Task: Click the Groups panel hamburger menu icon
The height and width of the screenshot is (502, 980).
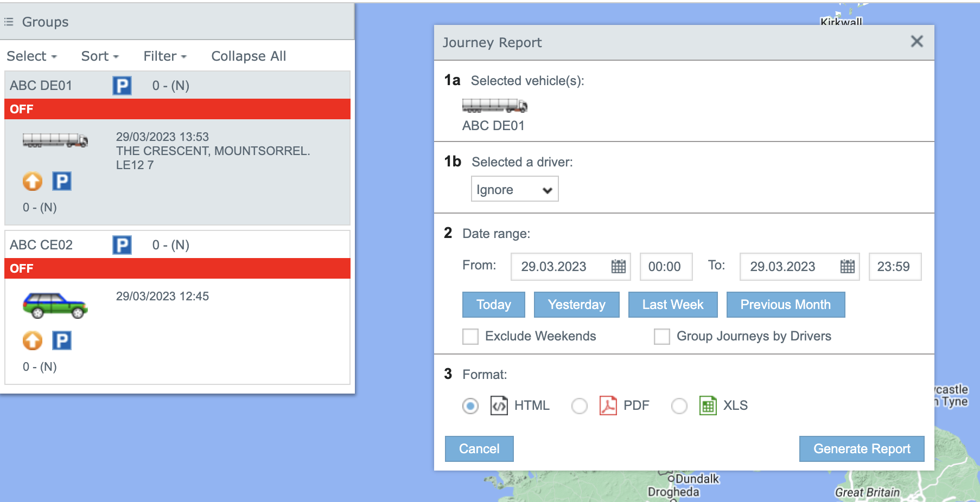Action: pos(8,22)
